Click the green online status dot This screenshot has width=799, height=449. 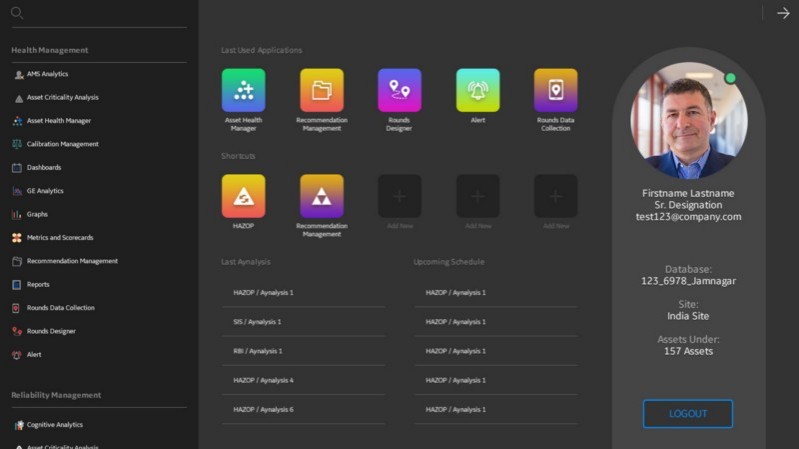(x=730, y=78)
